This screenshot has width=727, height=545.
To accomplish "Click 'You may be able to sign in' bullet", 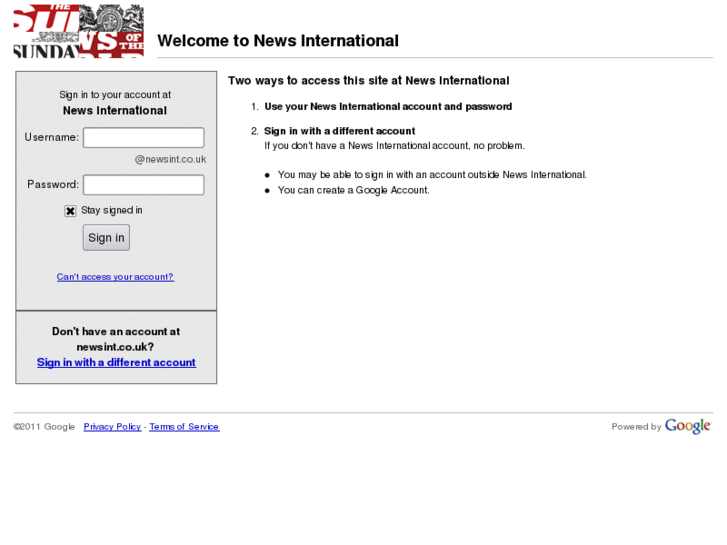I will [x=432, y=175].
